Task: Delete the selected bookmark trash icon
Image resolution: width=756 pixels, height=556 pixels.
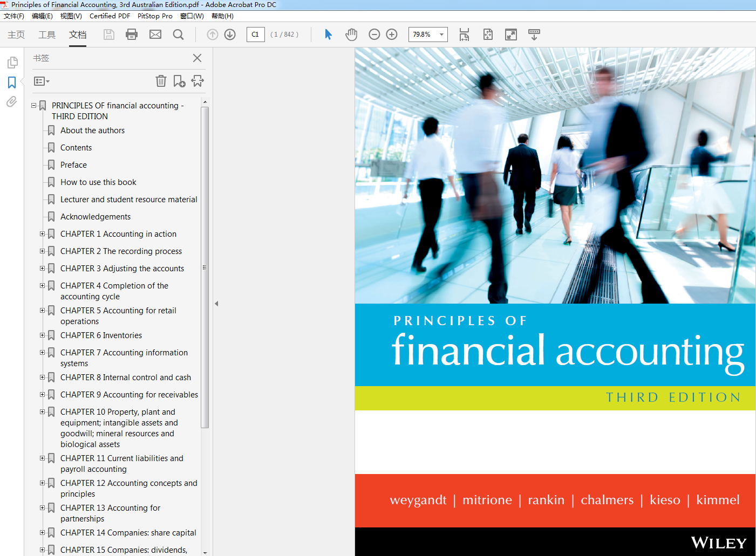Action: click(161, 81)
